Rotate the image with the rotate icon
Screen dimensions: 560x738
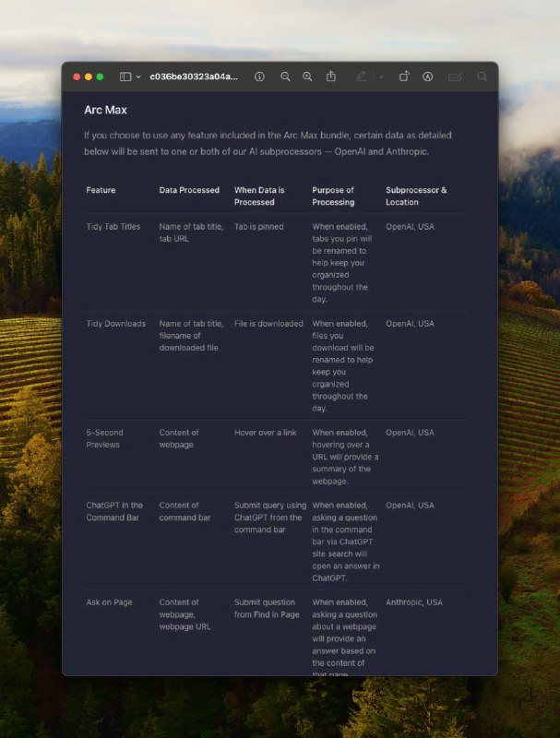[404, 77]
